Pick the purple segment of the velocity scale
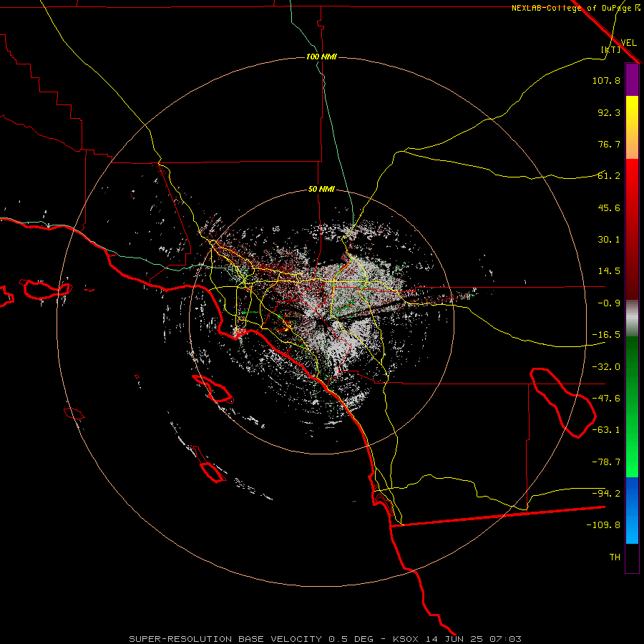This screenshot has width=644, height=644. [x=632, y=79]
